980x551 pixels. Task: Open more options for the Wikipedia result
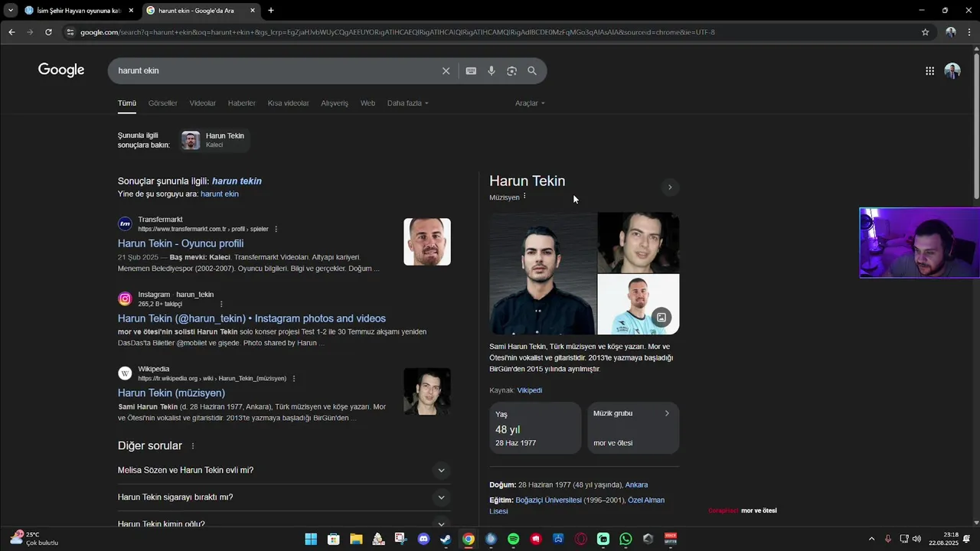pos(294,378)
